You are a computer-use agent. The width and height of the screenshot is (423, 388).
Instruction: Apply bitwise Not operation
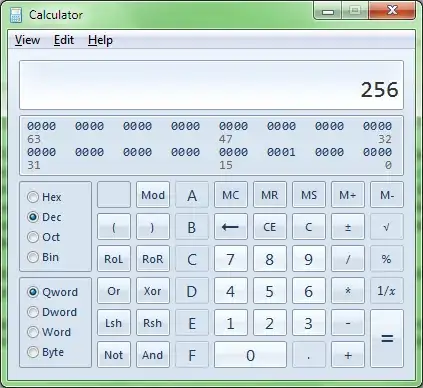[114, 355]
